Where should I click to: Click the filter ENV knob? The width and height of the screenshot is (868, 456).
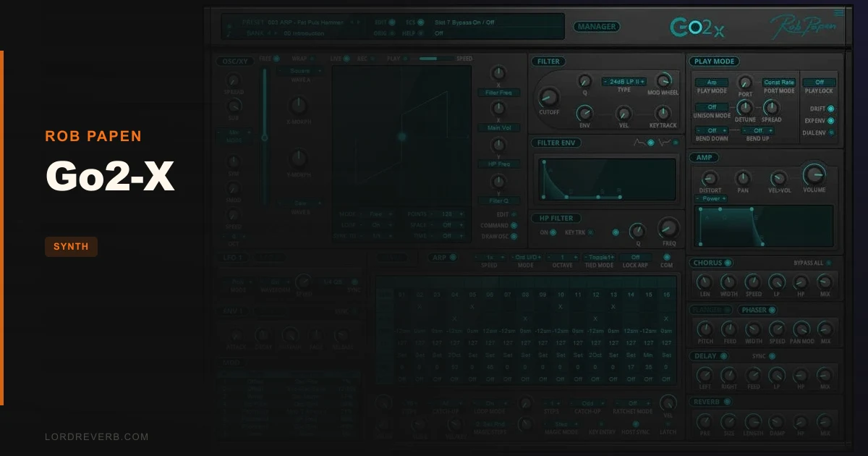tap(584, 113)
